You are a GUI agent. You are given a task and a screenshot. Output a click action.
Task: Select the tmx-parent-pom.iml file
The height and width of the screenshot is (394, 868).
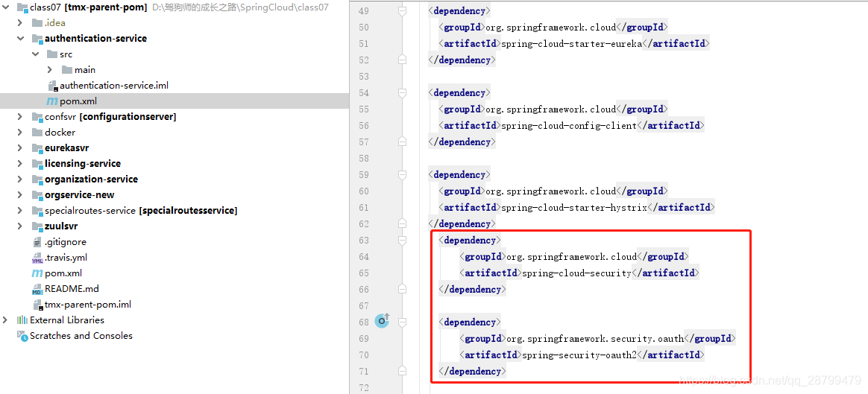pyautogui.click(x=88, y=305)
